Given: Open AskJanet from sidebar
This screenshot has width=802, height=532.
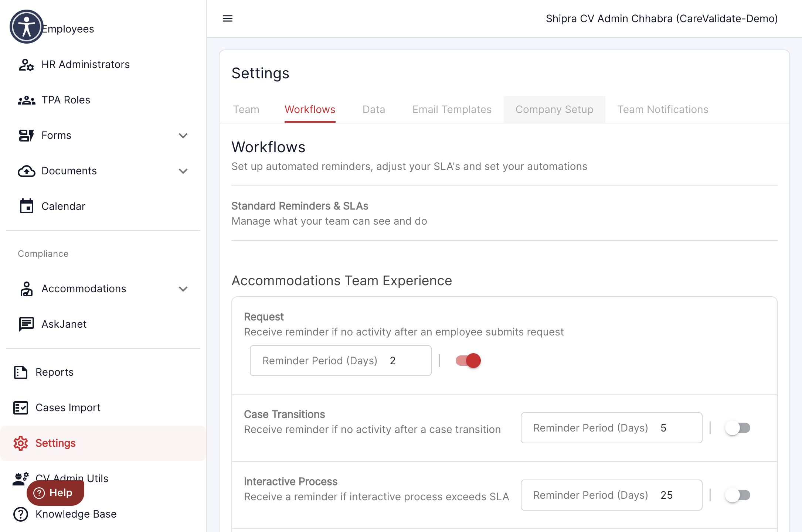Looking at the screenshot, I should pyautogui.click(x=103, y=324).
